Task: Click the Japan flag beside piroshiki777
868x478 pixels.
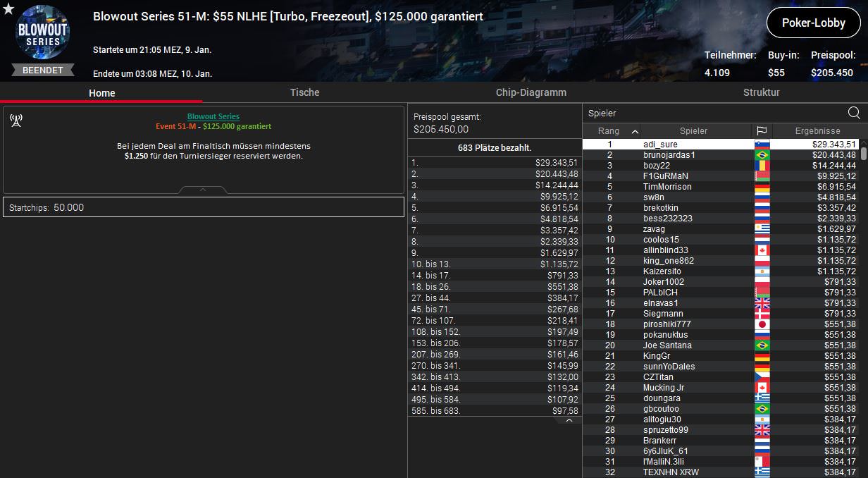Action: point(762,324)
